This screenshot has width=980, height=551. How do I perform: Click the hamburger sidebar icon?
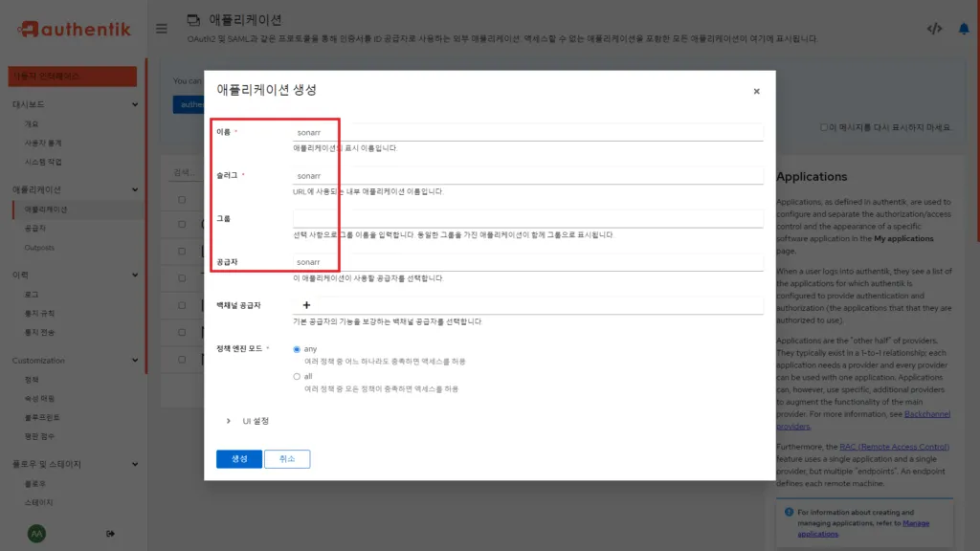(x=161, y=28)
